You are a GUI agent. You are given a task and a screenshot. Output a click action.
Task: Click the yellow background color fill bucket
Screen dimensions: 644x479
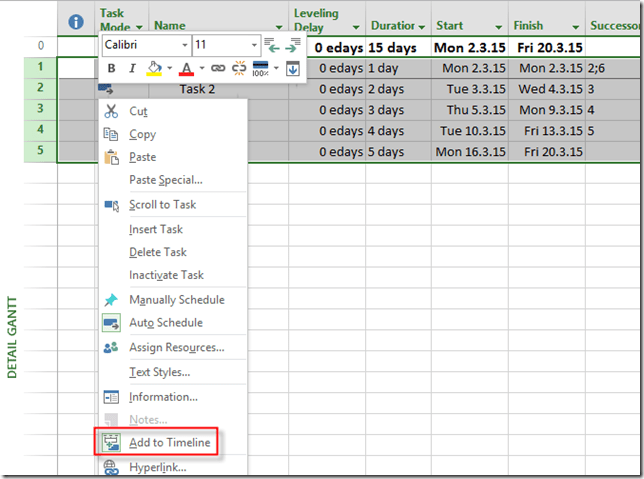point(154,69)
